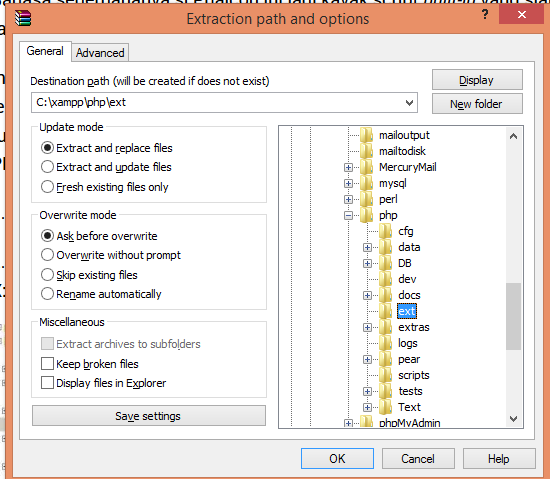Click the mysql folder icon
This screenshot has width=550, height=479.
[x=367, y=183]
